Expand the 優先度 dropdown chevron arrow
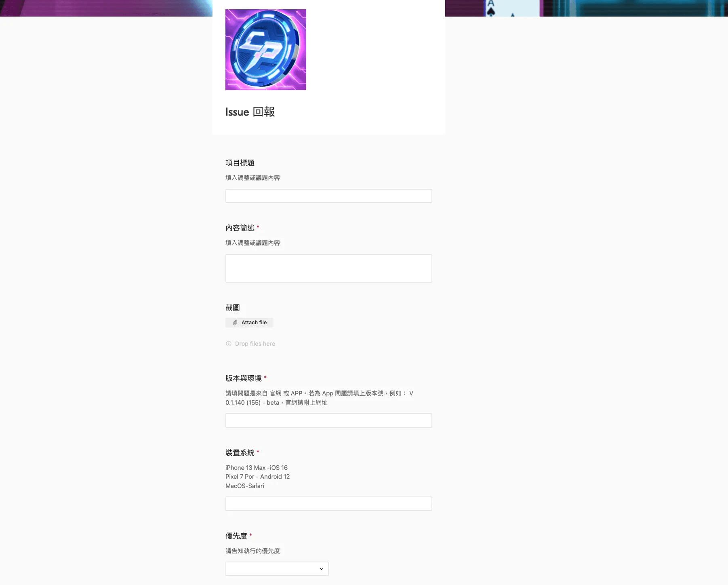This screenshot has width=728, height=585. pos(322,569)
